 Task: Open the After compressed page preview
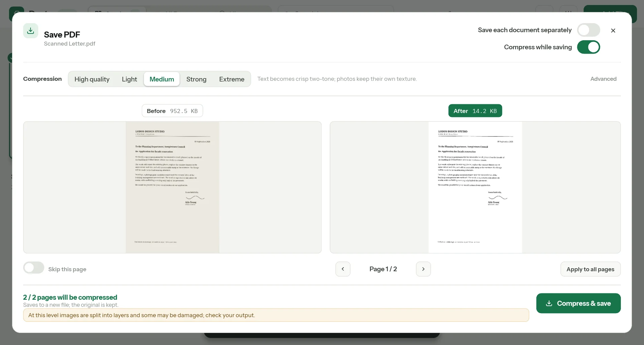(475, 187)
